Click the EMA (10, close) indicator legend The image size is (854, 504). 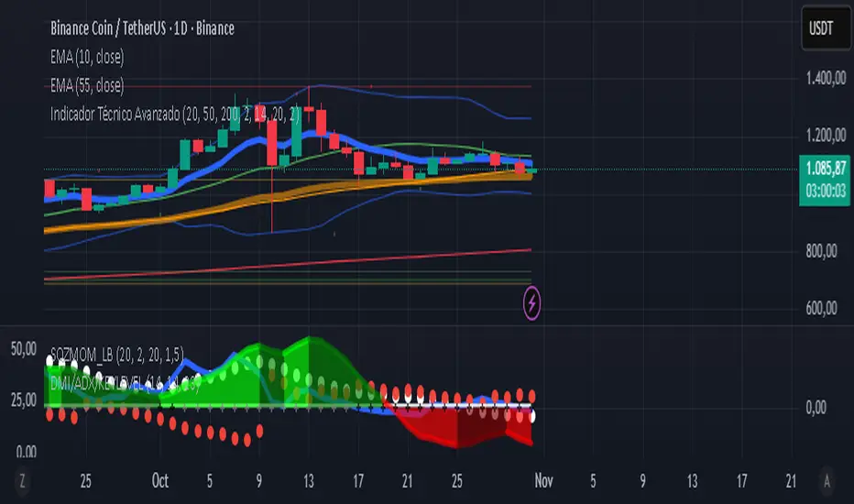pyautogui.click(x=87, y=57)
